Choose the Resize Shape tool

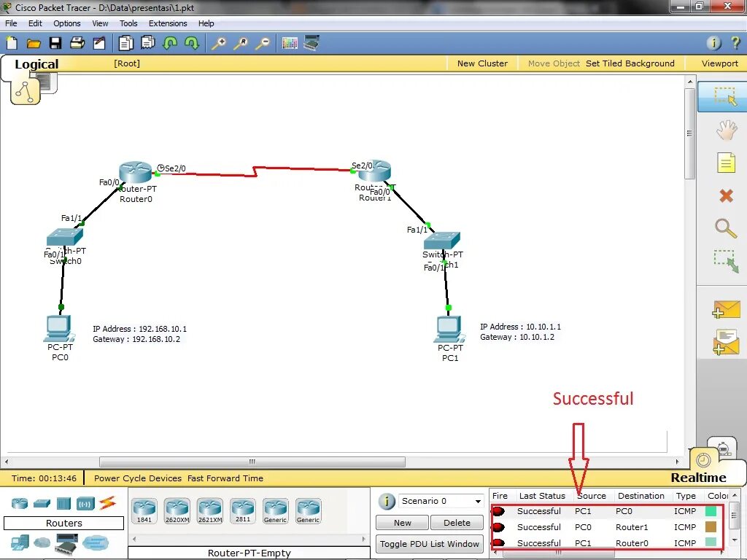click(726, 261)
